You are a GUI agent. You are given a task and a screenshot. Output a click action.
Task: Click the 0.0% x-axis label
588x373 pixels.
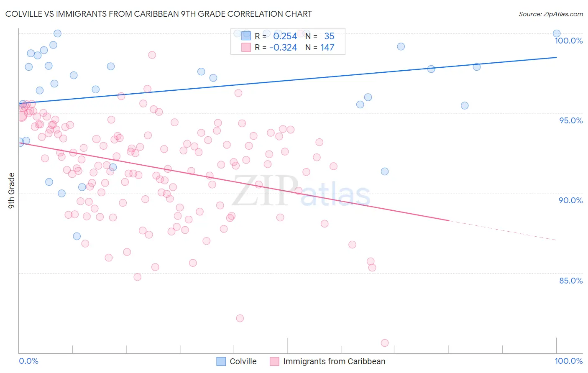coord(28,361)
